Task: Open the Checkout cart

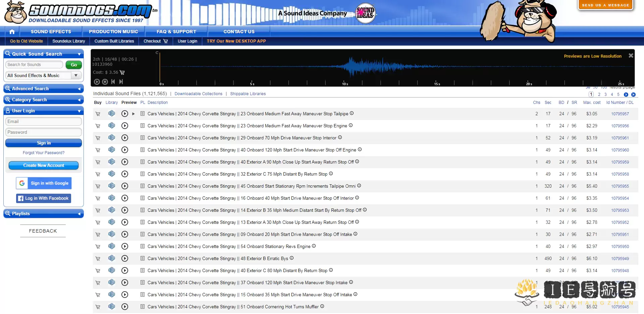Action: tap(156, 41)
